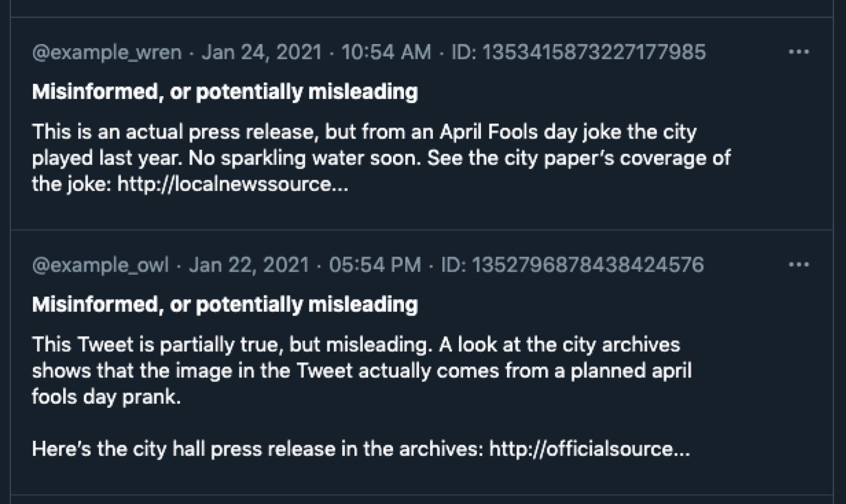Select the 10:54 AM timestamp
The image size is (846, 504).
click(x=386, y=52)
